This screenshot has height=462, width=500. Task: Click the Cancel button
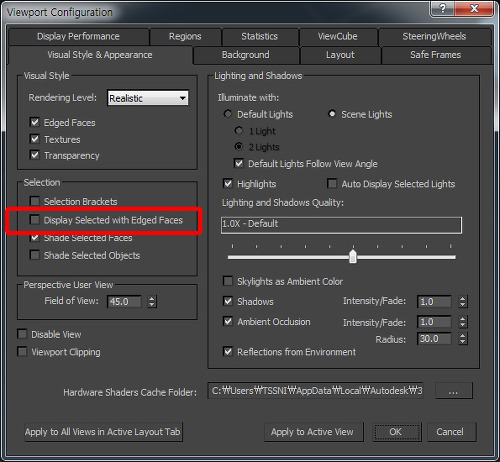pos(451,432)
